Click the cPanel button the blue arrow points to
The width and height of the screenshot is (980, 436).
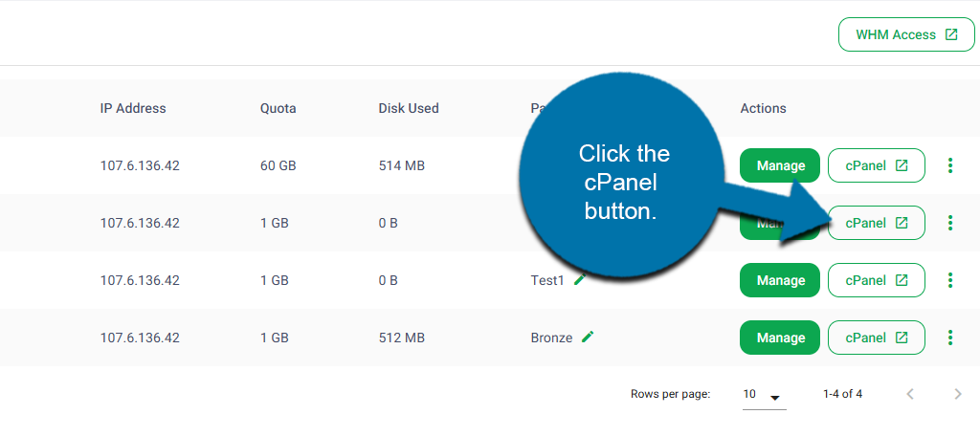pyautogui.click(x=876, y=223)
